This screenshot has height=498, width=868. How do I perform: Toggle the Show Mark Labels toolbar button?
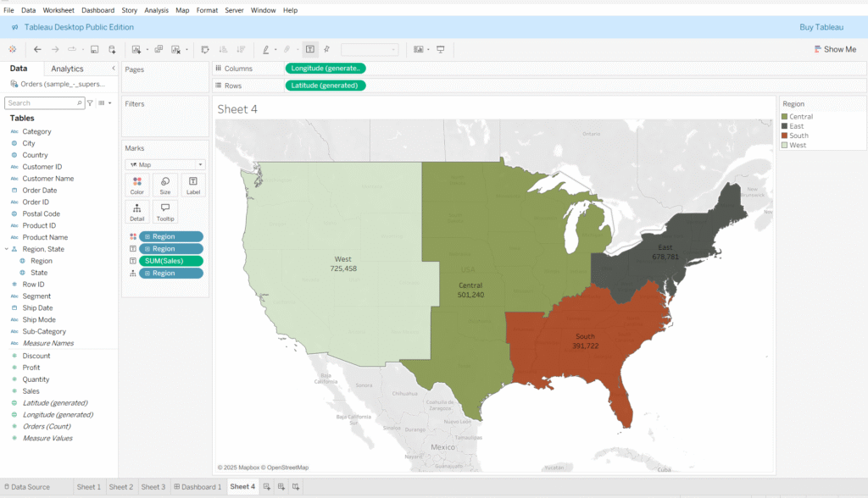(310, 49)
